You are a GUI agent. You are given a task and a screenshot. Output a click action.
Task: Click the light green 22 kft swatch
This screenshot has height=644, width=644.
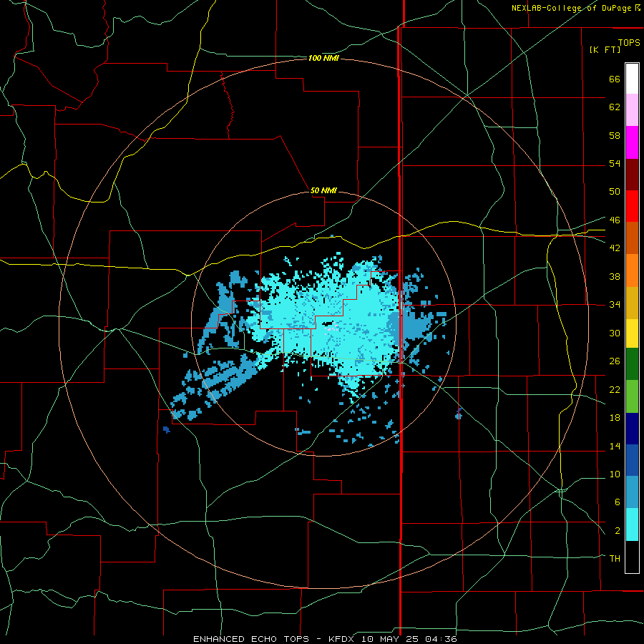click(632, 396)
